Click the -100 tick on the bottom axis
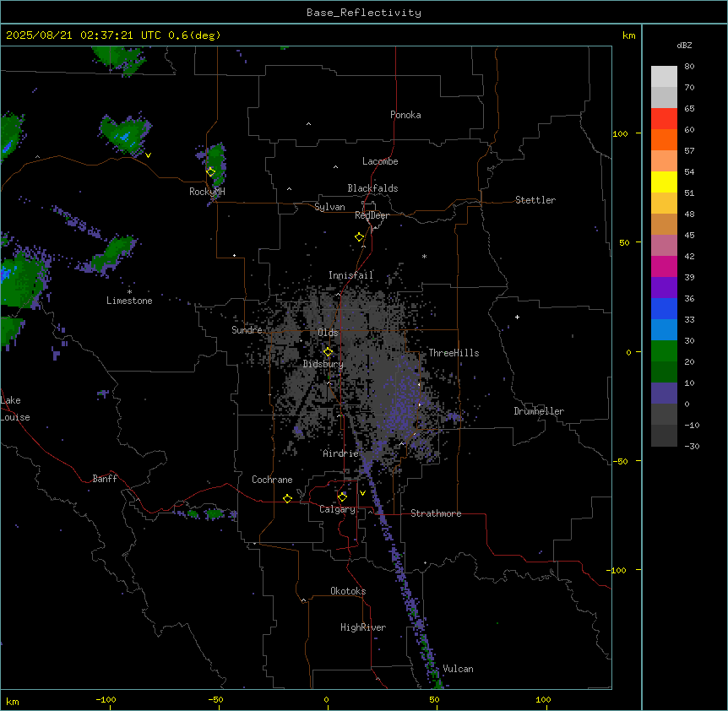This screenshot has width=728, height=711. (106, 700)
